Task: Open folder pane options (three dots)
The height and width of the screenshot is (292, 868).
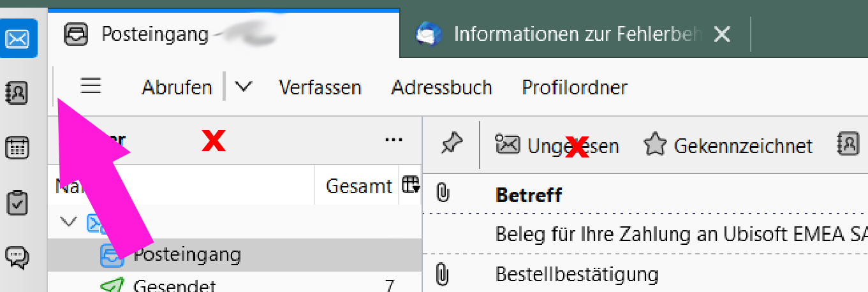Action: click(x=394, y=140)
